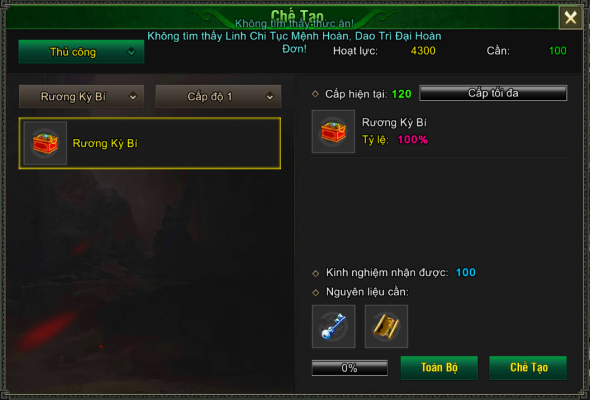590x400 pixels.
Task: Click the Hoạt lực value 4300
Action: coord(423,50)
